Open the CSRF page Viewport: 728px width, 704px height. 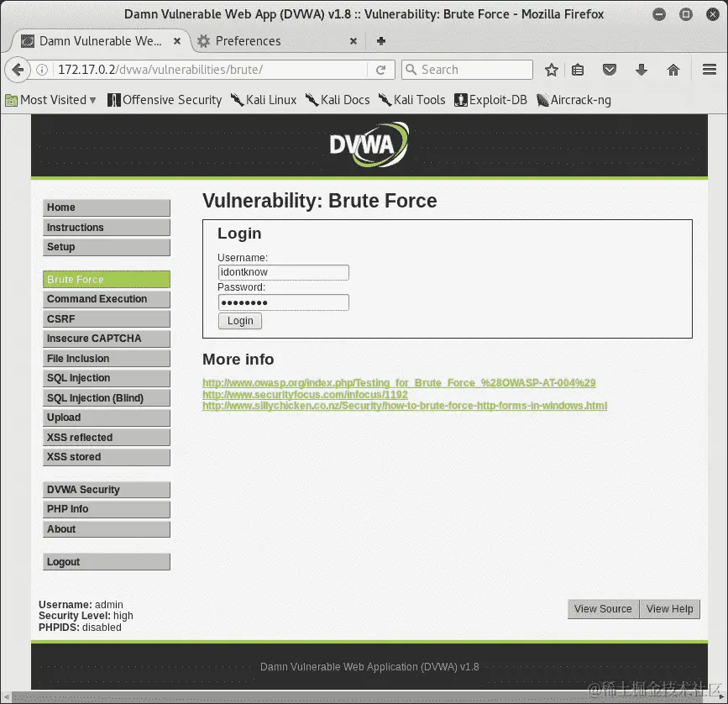107,319
